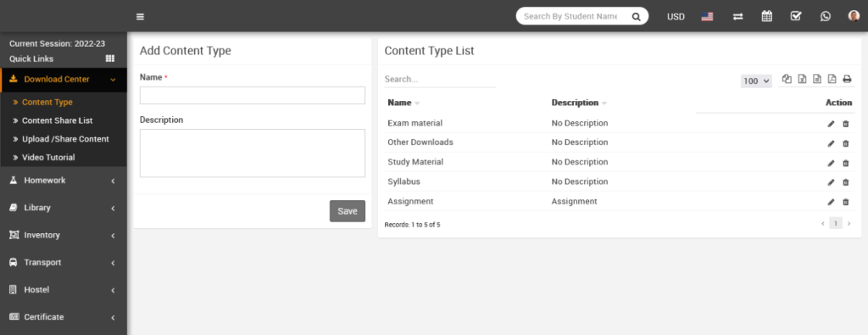Viewport: 868px width, 335px height.
Task: Open the task checklist icon
Action: (796, 17)
